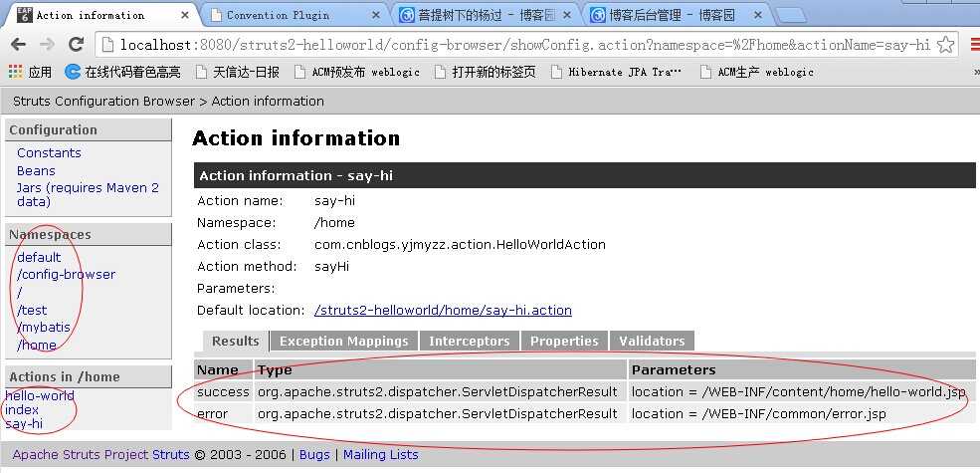980x473 pixels.
Task: Open the Hibernate JPA bookmark
Action: coord(616,72)
